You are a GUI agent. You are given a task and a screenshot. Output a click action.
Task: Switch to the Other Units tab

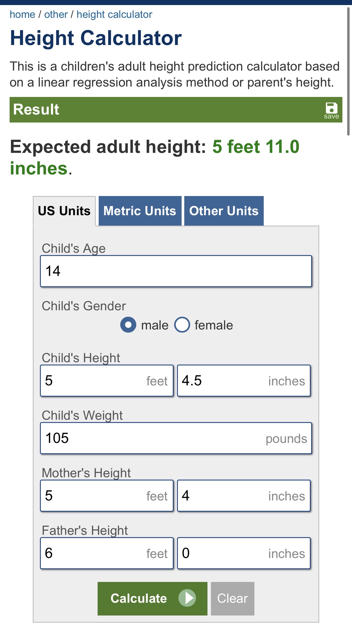224,211
